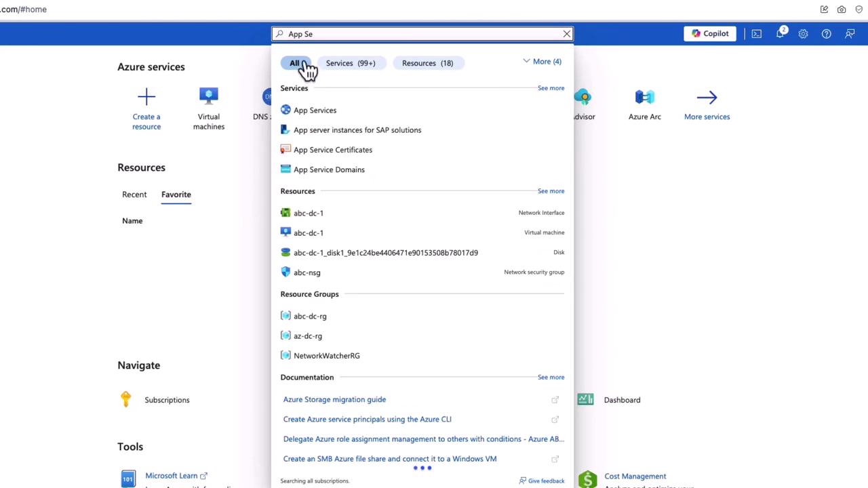Screen dimensions: 868x488
Task: Click Give feedback in search panel
Action: (x=542, y=481)
